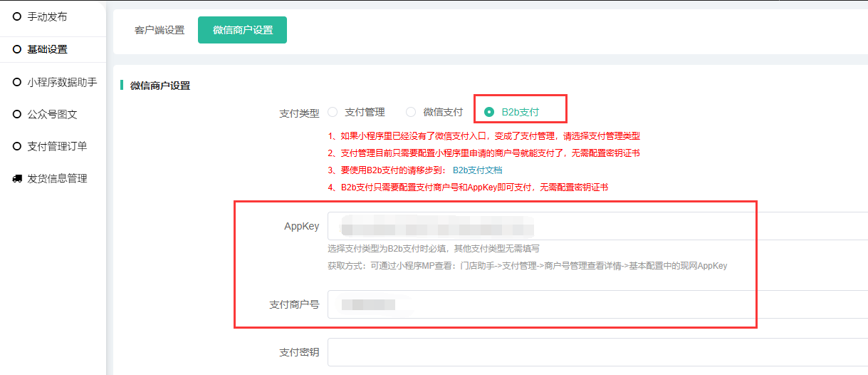Click the circle icon beside 基础设置
Image resolution: width=868 pixels, height=375 pixels.
pyautogui.click(x=17, y=49)
